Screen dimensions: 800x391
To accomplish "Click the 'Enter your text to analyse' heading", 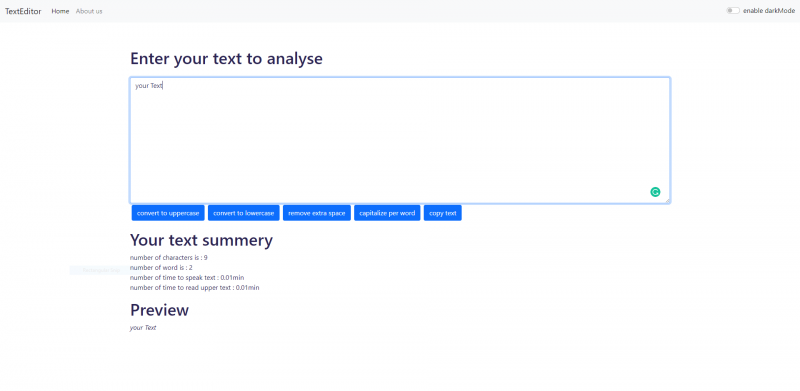I will (227, 59).
